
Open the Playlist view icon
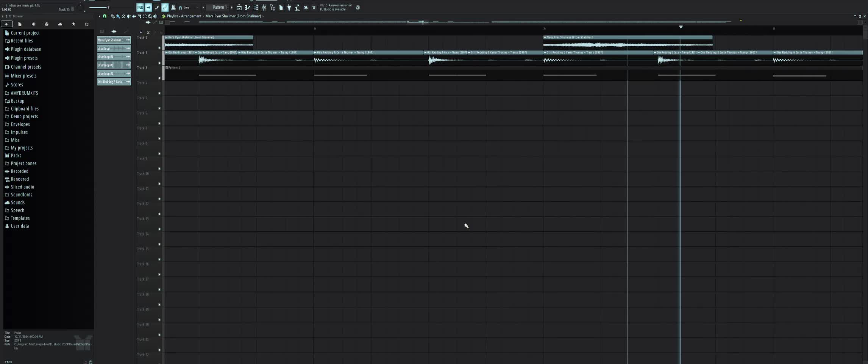coord(239,7)
